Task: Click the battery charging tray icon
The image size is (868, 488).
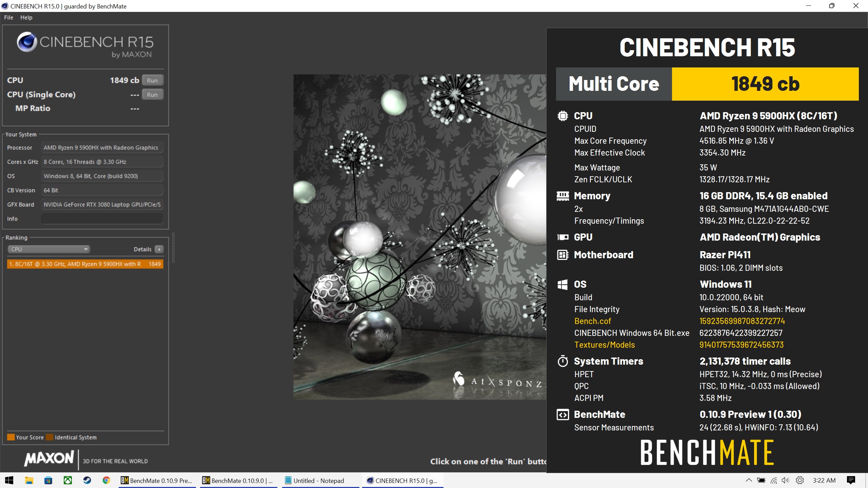Action: click(x=761, y=480)
